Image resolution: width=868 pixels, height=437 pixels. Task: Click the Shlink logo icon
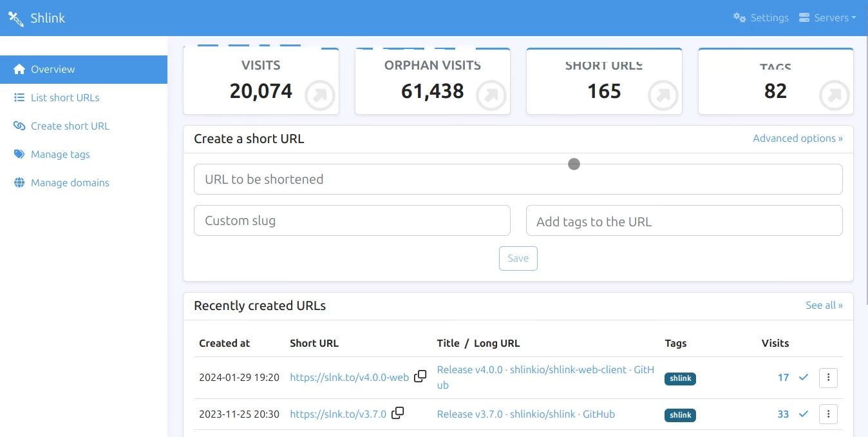(16, 18)
